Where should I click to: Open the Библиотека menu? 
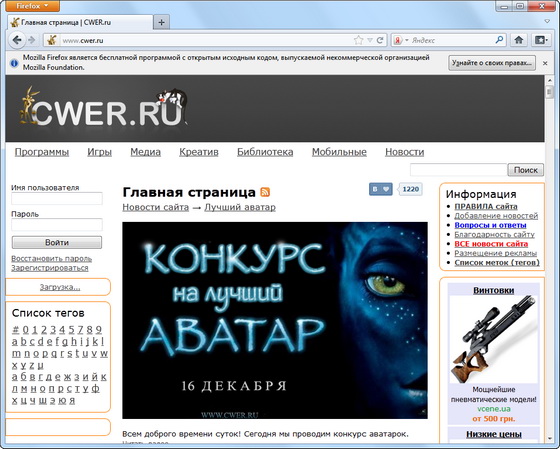point(265,152)
